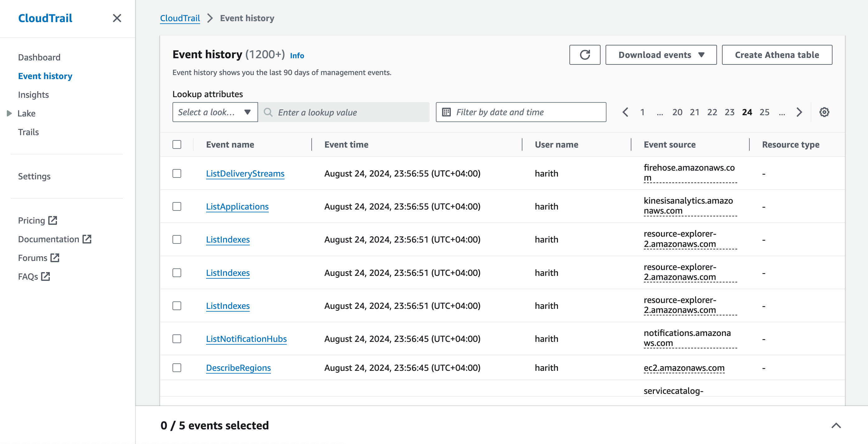This screenshot has width=868, height=444.
Task: Go to next page arrow
Action: [x=799, y=112]
